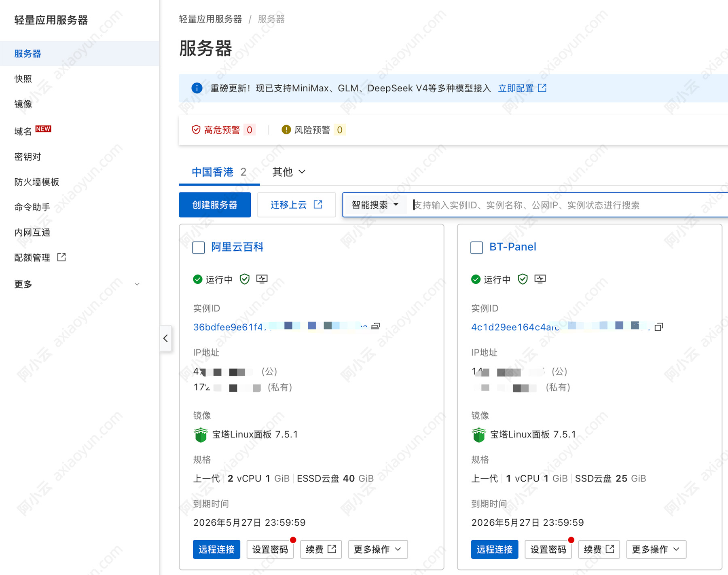Click 宝塔 image icon on BT-Panel card
Screen dimensions: 728x575
[479, 435]
